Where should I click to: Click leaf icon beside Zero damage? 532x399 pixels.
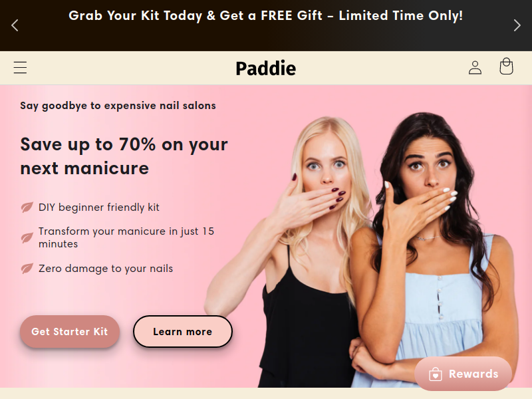[x=27, y=269]
